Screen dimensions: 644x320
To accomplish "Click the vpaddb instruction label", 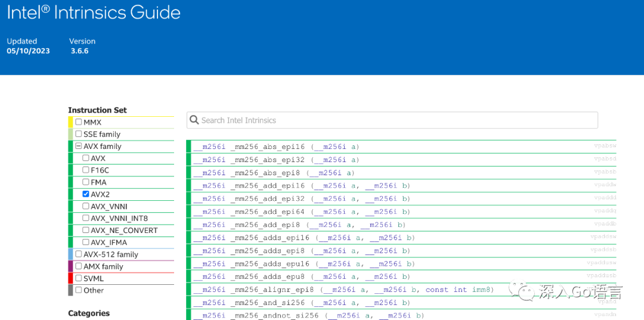I will pyautogui.click(x=605, y=223).
